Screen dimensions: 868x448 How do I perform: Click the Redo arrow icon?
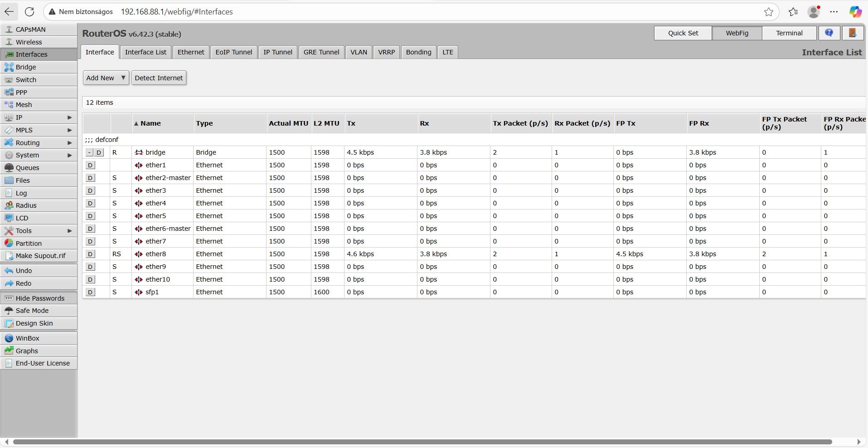point(9,283)
